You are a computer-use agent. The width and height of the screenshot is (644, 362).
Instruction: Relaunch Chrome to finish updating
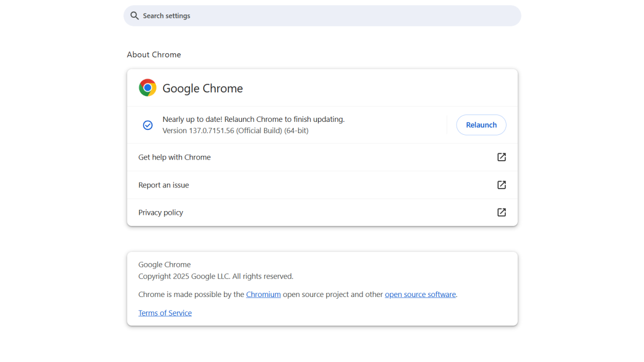[x=481, y=125]
